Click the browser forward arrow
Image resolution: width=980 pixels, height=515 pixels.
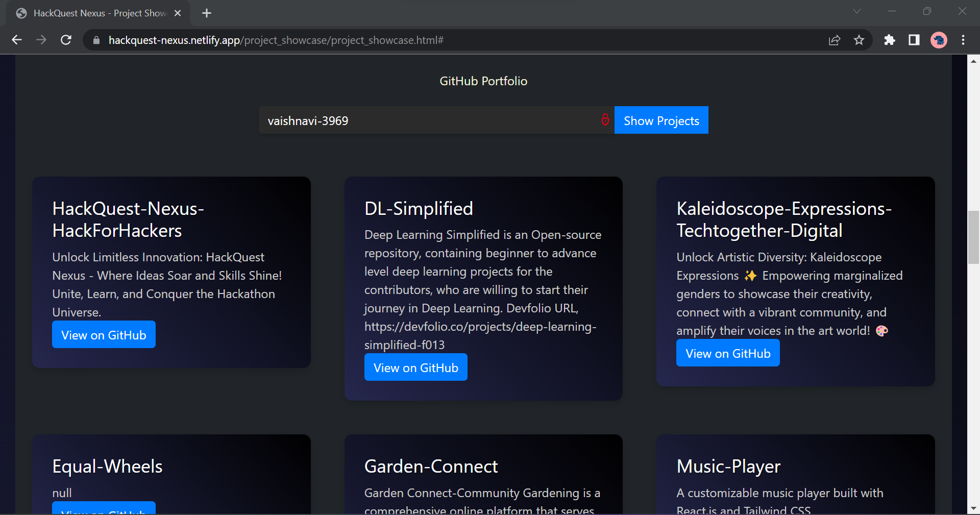coord(41,40)
